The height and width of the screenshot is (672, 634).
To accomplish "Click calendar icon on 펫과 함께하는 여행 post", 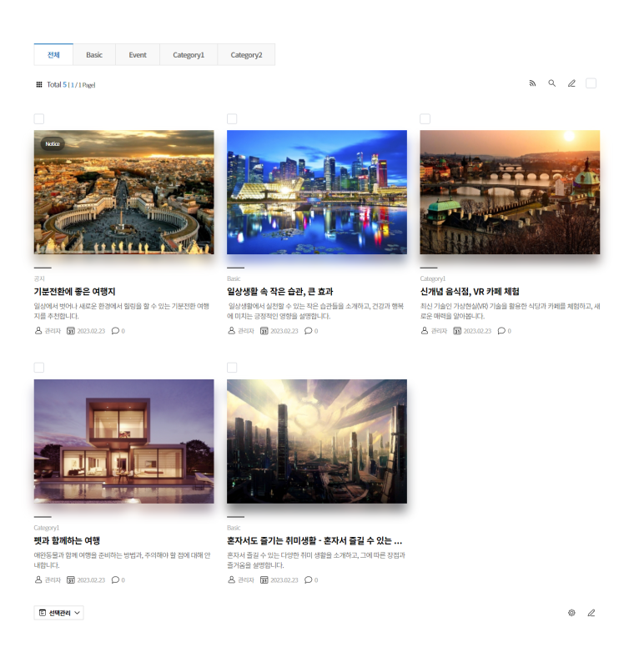I will pos(71,579).
